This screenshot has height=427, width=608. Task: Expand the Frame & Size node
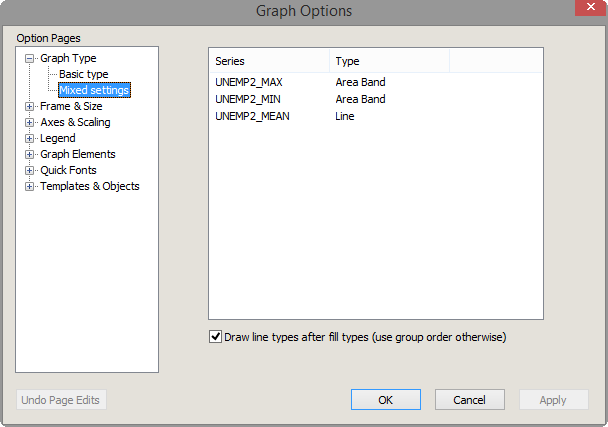pos(30,107)
